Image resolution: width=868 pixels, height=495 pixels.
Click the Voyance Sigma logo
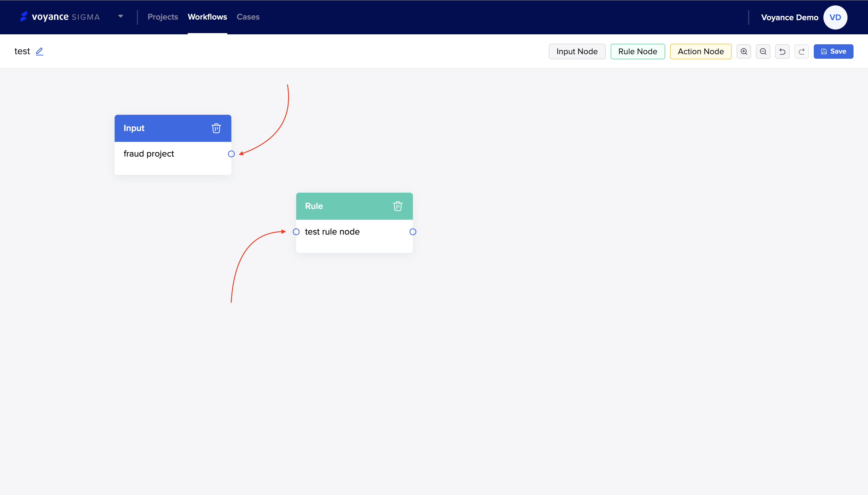coord(60,17)
